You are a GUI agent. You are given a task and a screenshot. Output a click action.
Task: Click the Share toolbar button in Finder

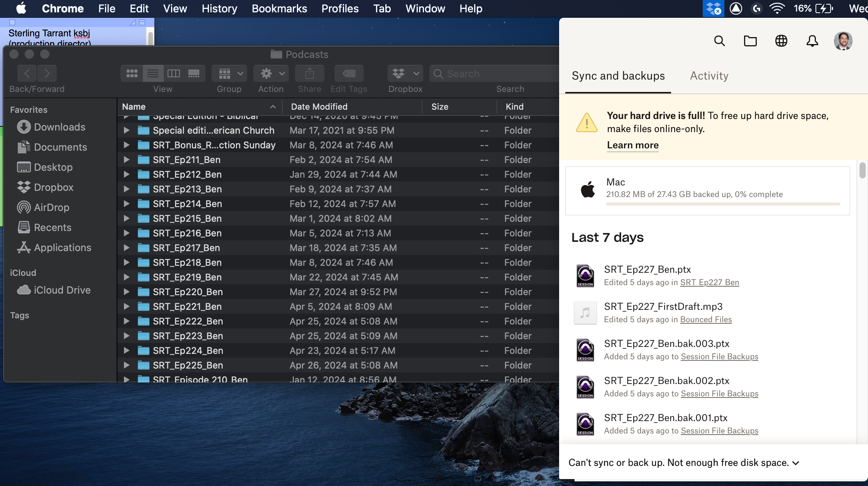[x=309, y=73]
